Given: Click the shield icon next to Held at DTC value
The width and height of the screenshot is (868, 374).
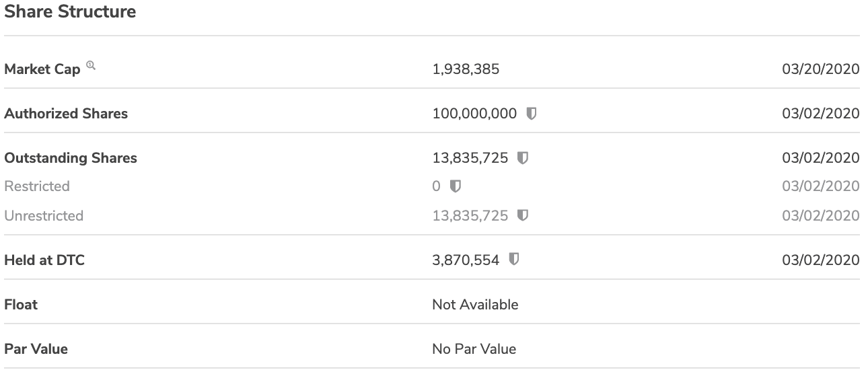Looking at the screenshot, I should 513,260.
